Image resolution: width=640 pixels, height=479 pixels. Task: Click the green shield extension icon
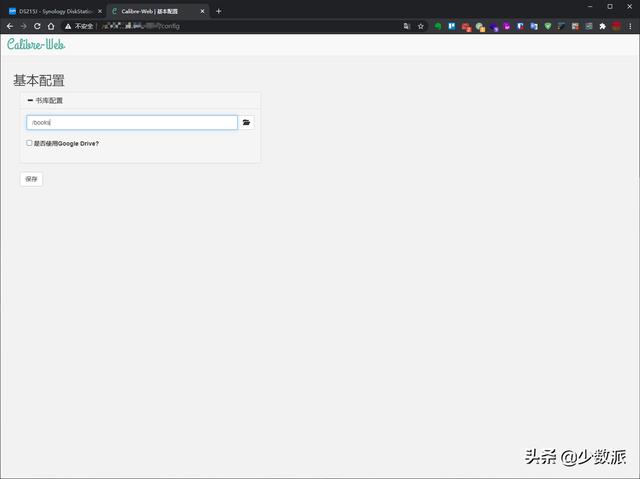(548, 26)
